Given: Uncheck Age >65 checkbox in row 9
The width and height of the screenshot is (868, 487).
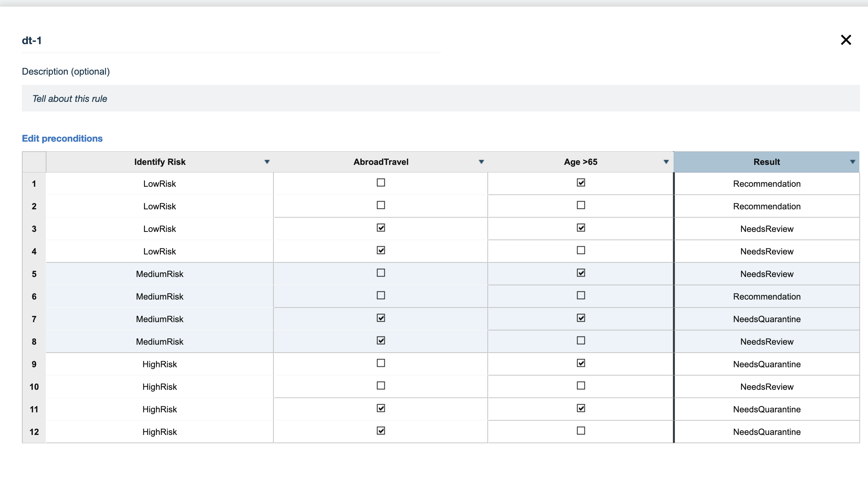Looking at the screenshot, I should [581, 363].
